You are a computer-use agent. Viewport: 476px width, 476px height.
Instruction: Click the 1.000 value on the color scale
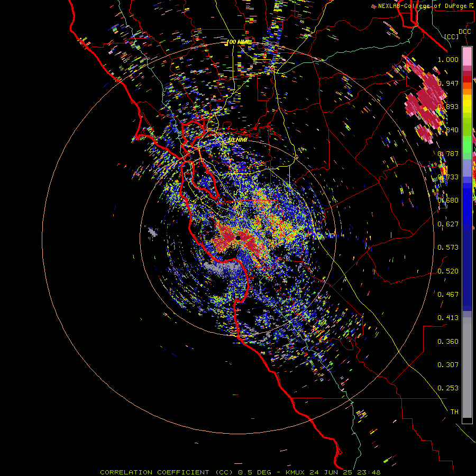point(448,59)
